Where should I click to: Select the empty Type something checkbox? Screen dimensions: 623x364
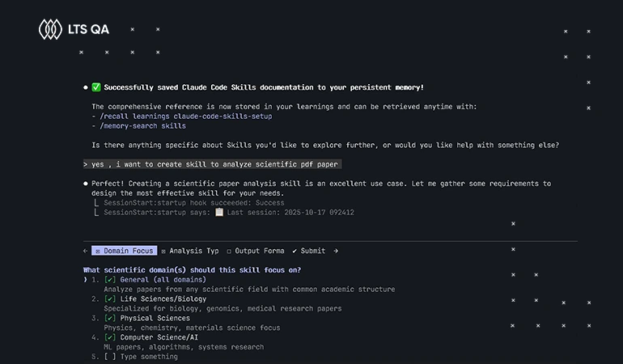[110, 357]
